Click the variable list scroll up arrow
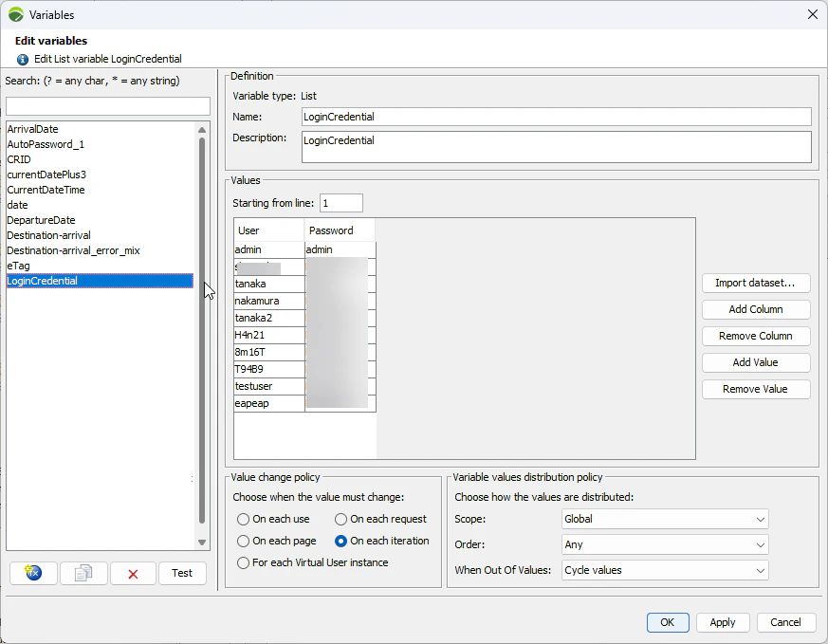 (x=202, y=130)
